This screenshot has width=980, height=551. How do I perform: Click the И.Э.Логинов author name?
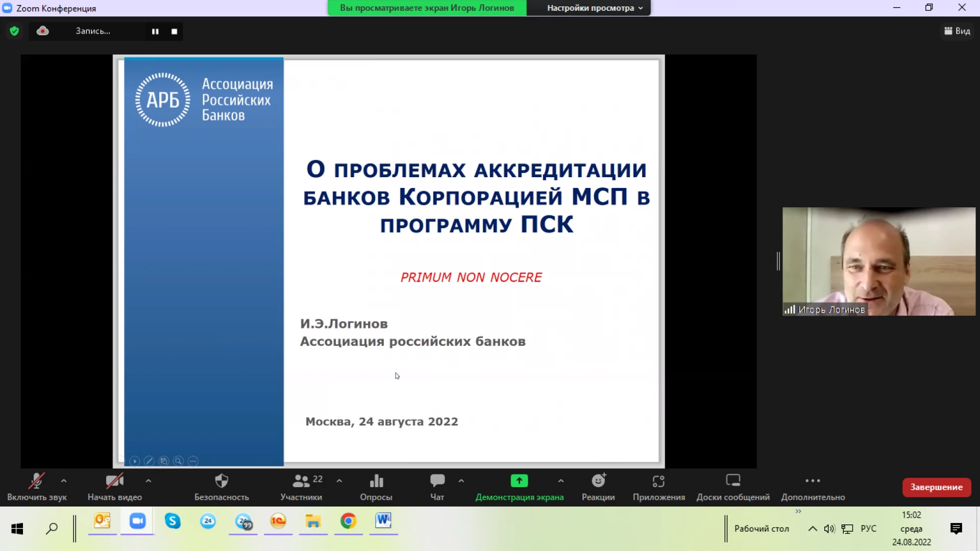tap(344, 324)
